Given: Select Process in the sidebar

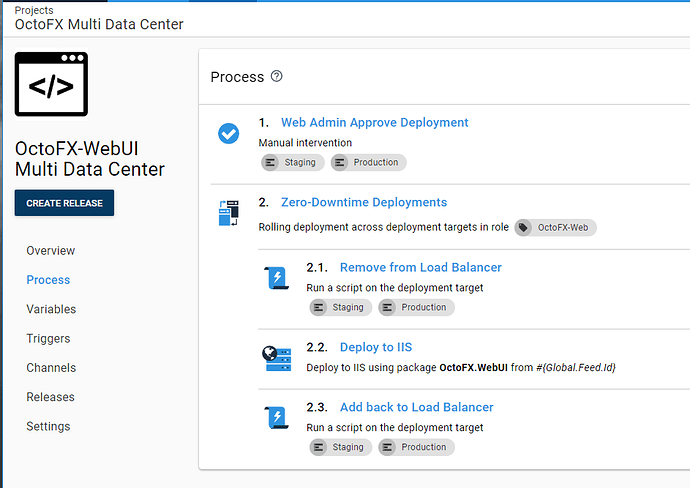Looking at the screenshot, I should coord(48,280).
